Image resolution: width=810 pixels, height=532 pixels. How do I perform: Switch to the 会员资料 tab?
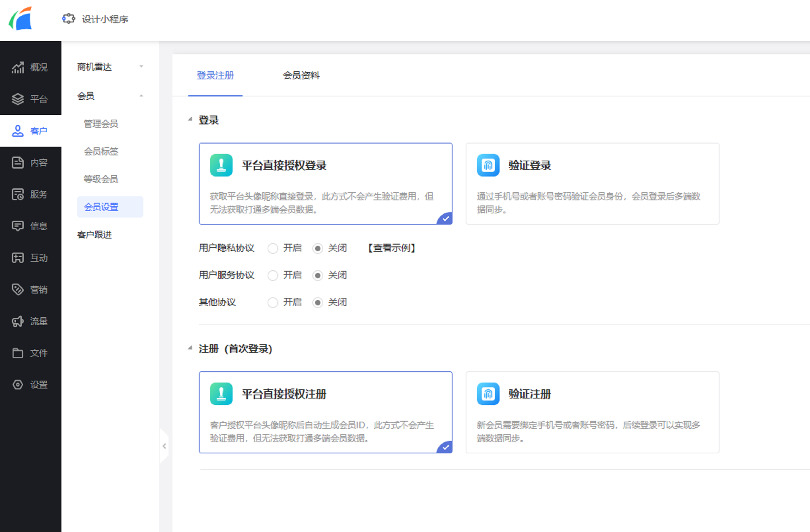coord(301,75)
